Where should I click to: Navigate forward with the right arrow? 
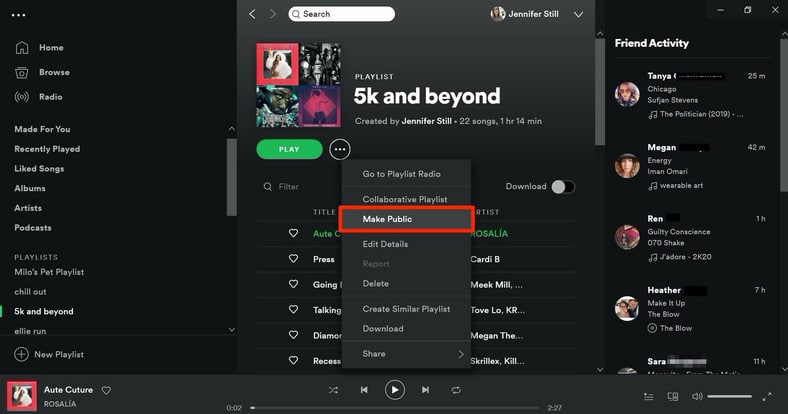(273, 14)
